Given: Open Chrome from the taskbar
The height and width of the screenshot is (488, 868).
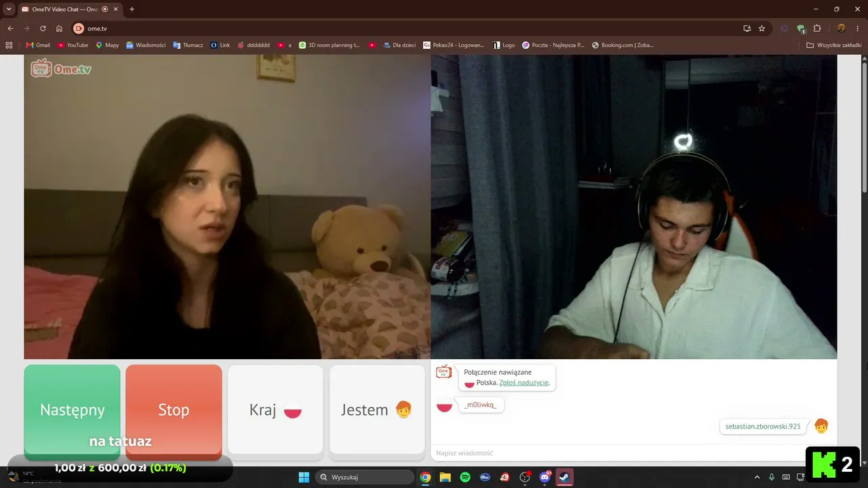Looking at the screenshot, I should click(425, 477).
